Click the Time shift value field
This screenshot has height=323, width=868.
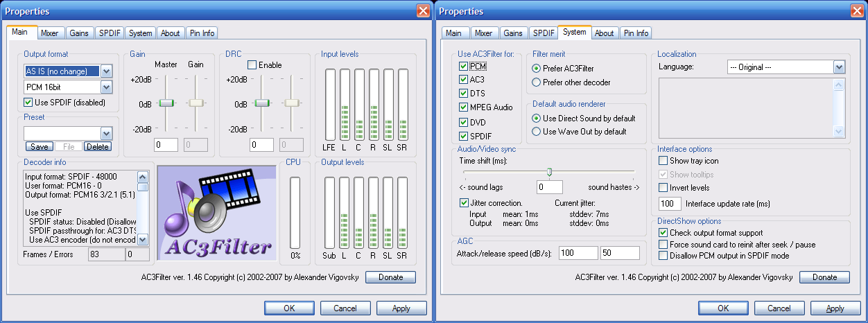(550, 187)
